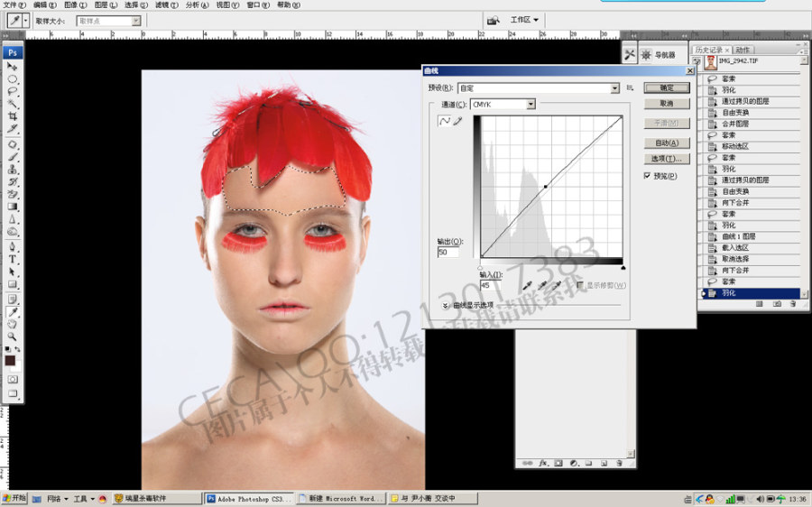This screenshot has height=507, width=812.
Task: Click add layer mask icon in Layers panel
Action: tap(558, 463)
